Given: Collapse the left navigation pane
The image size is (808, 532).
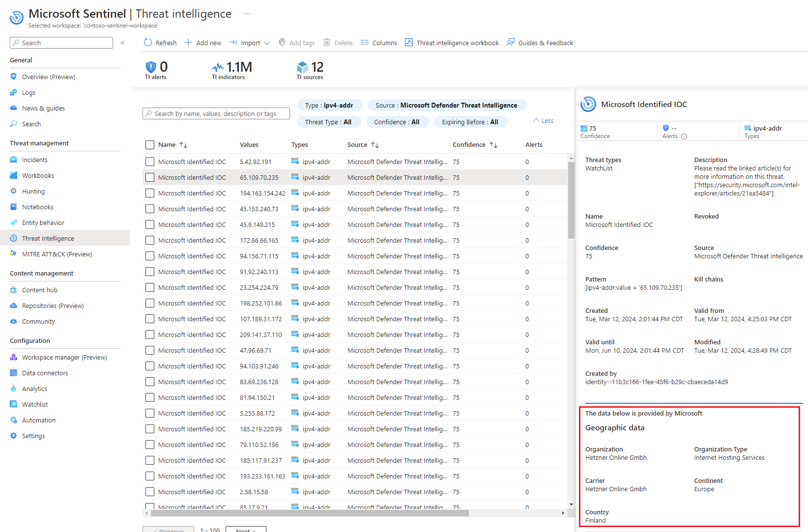Looking at the screenshot, I should coord(122,43).
